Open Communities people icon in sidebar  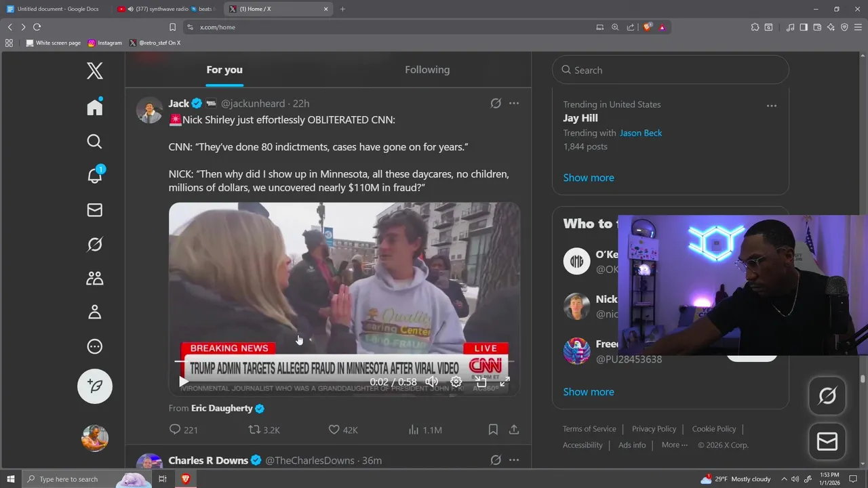[95, 278]
